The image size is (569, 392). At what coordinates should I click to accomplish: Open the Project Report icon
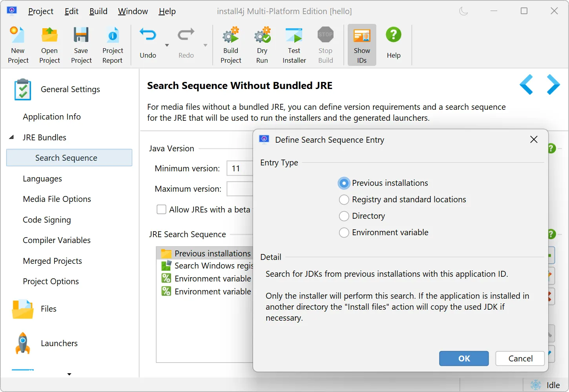pyautogui.click(x=113, y=35)
